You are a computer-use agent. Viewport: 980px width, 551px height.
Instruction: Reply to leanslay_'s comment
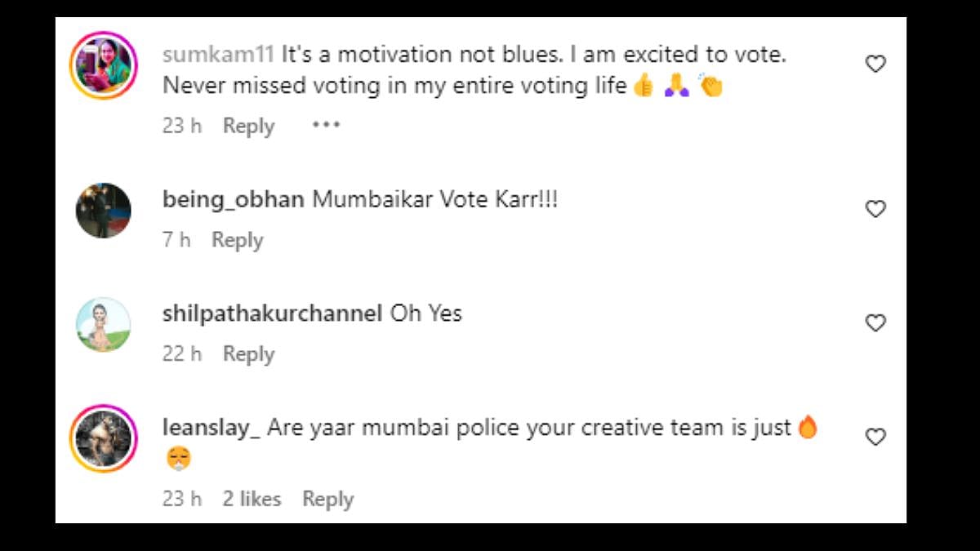point(327,499)
